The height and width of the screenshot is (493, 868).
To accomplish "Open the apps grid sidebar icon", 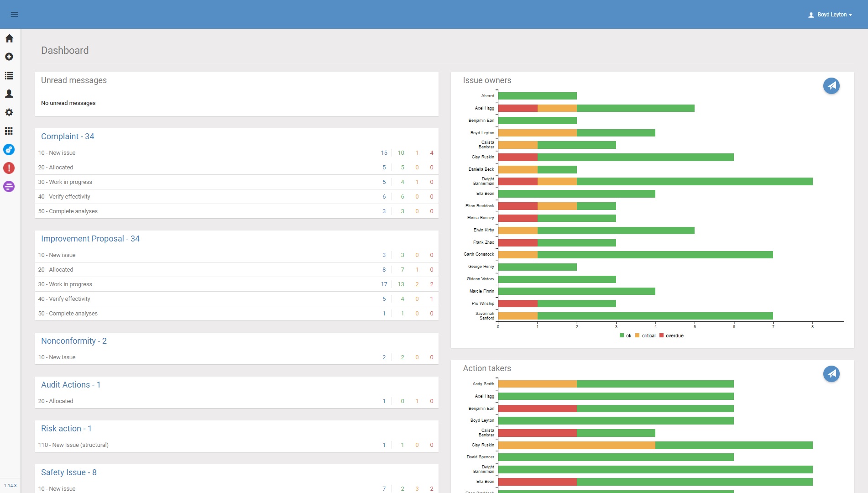I will click(x=9, y=131).
